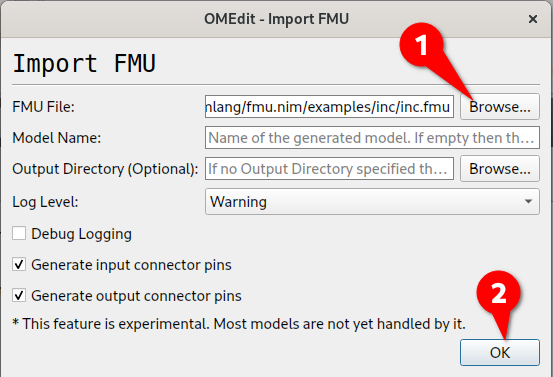Viewport: 553px width, 377px height.
Task: Uncheck the Generate input connector pins box
Action: [x=19, y=264]
